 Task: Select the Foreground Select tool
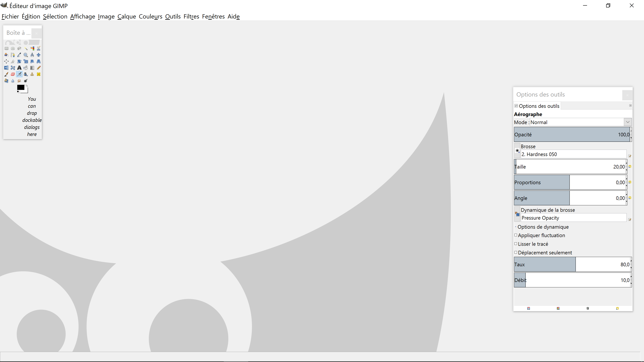[6, 55]
